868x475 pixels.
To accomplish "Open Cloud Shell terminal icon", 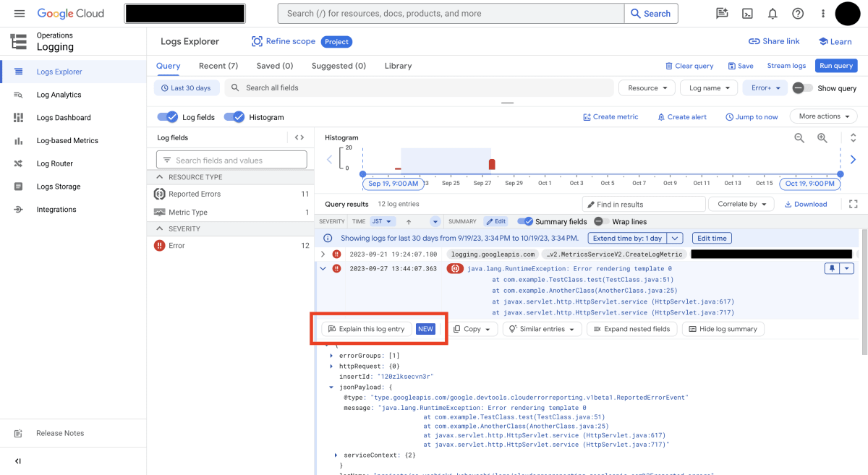I will click(747, 13).
